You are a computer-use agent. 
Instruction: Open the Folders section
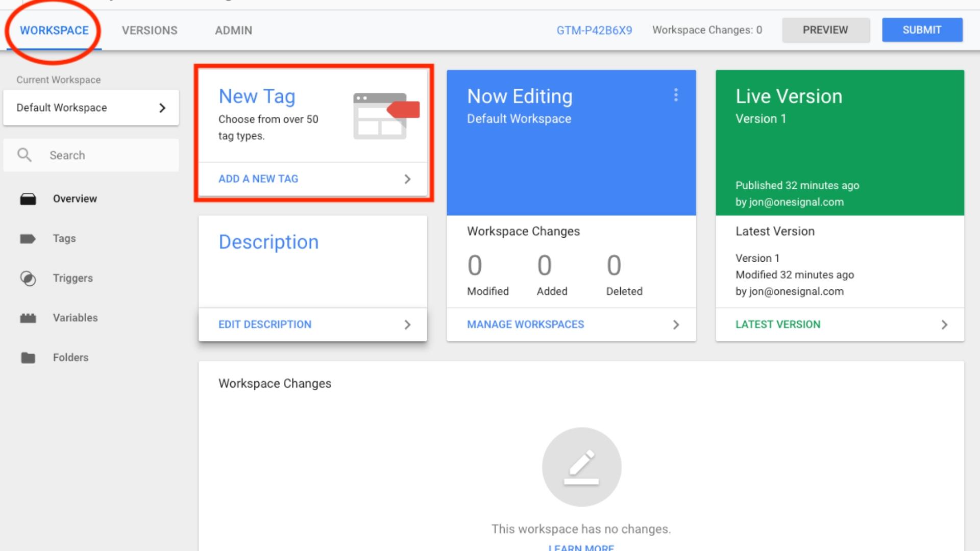click(29, 357)
